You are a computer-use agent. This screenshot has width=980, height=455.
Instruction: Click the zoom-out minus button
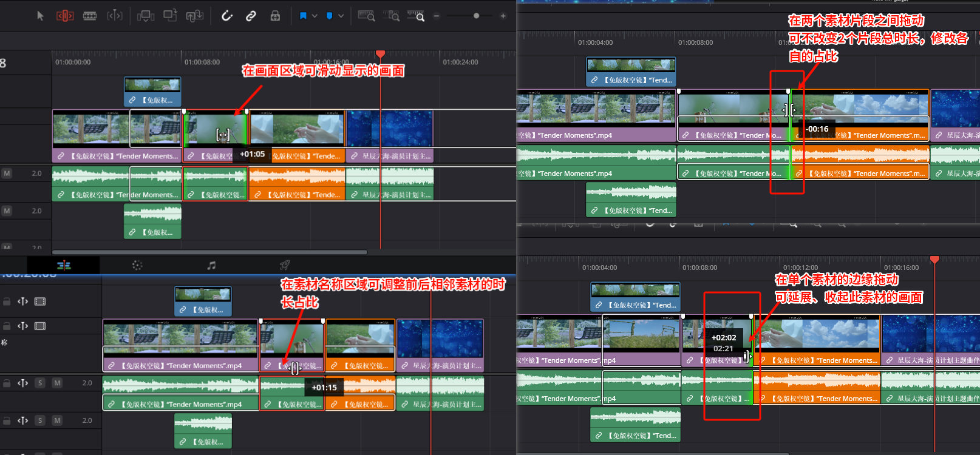(x=436, y=16)
